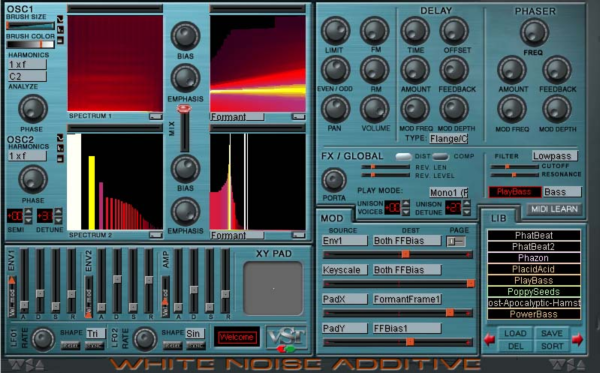Viewport: 600px width, 373px height.
Task: Decrease Unison Detune with the down arrow
Action: (x=466, y=212)
